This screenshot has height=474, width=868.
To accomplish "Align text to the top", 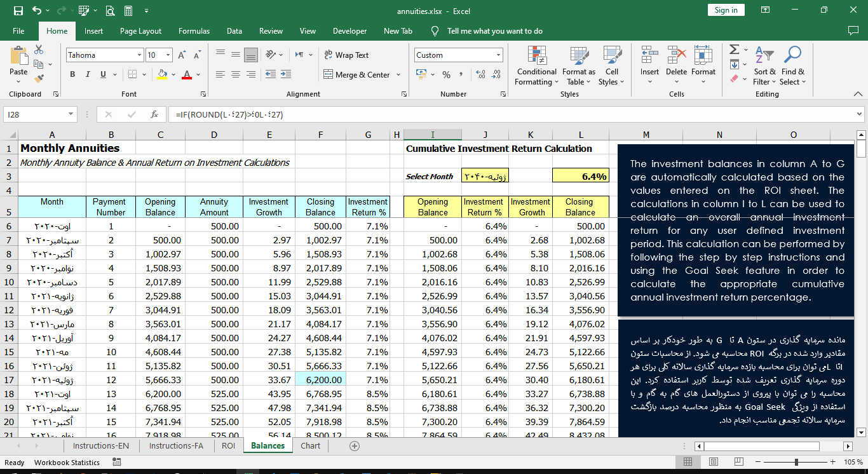I will pos(220,55).
